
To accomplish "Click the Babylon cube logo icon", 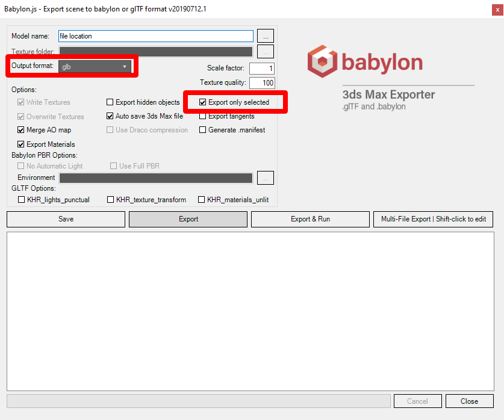I will click(x=322, y=61).
